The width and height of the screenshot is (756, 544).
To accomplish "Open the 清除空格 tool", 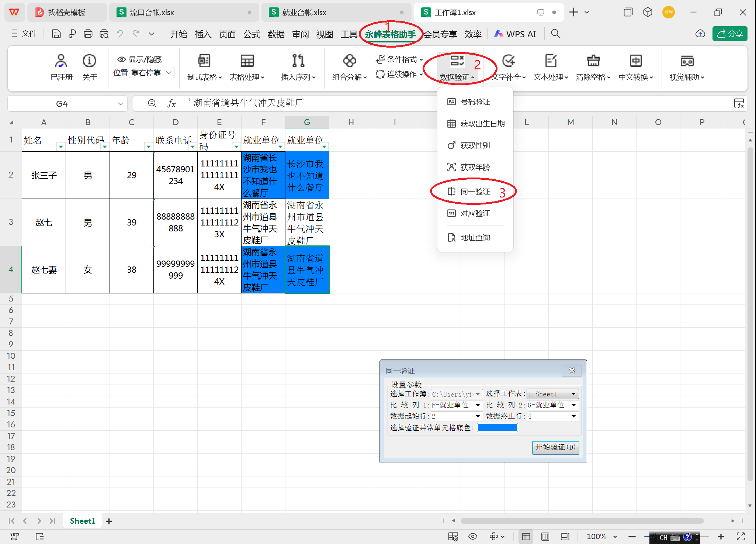I will tap(592, 68).
